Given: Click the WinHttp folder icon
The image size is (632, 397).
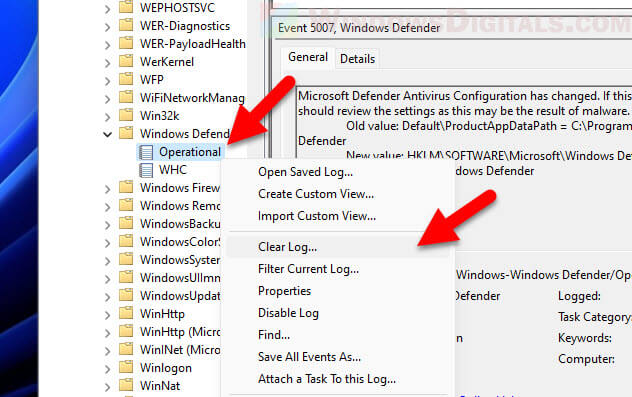Looking at the screenshot, I should tap(126, 313).
